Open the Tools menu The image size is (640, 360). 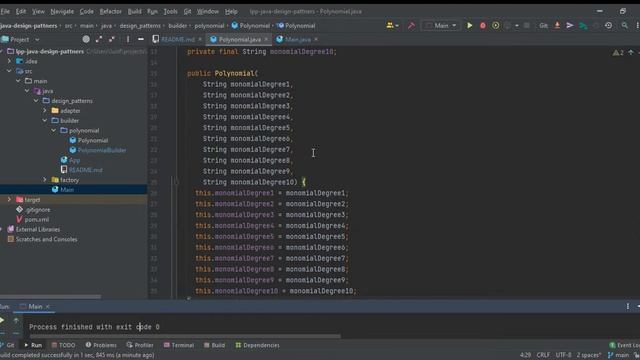(x=170, y=11)
